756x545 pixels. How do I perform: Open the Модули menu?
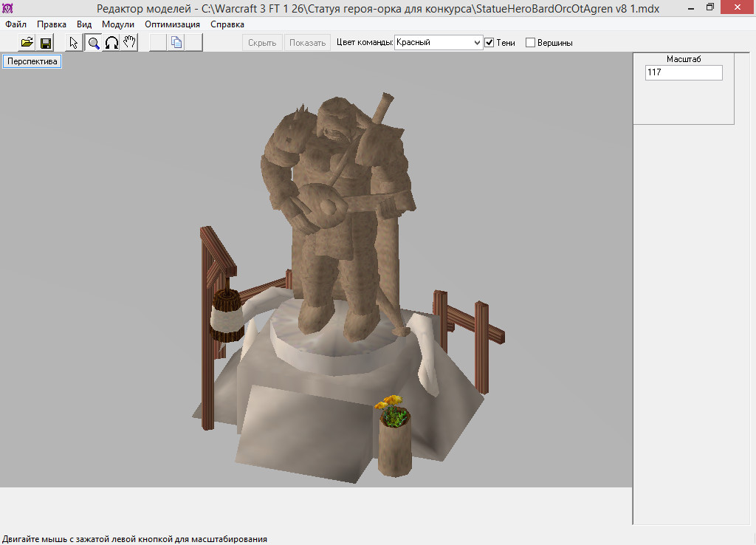117,24
